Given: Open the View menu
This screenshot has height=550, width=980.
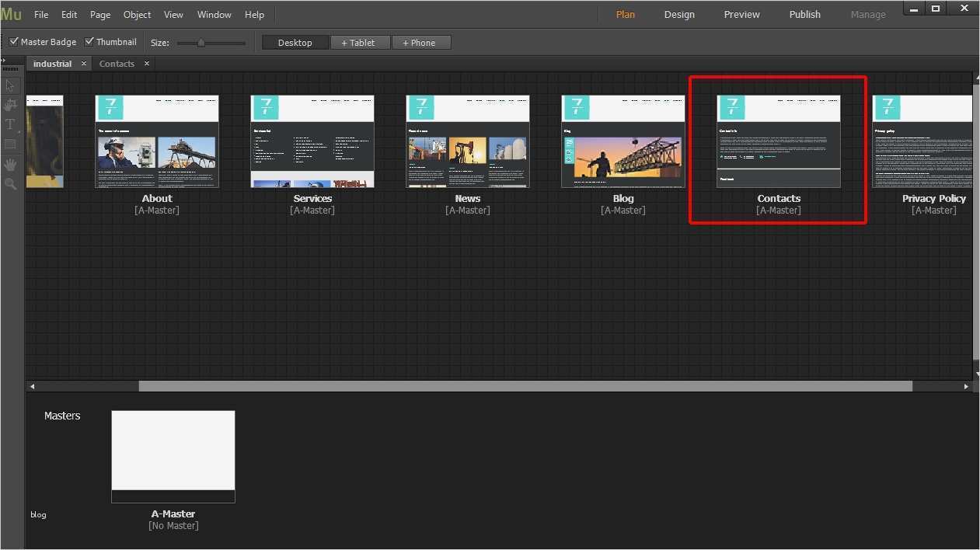Looking at the screenshot, I should pos(174,15).
